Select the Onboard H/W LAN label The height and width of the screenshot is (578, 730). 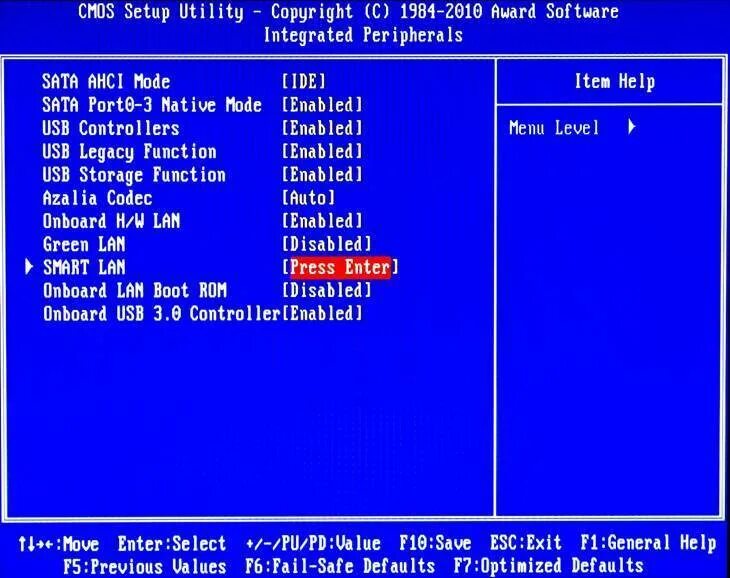tap(111, 221)
